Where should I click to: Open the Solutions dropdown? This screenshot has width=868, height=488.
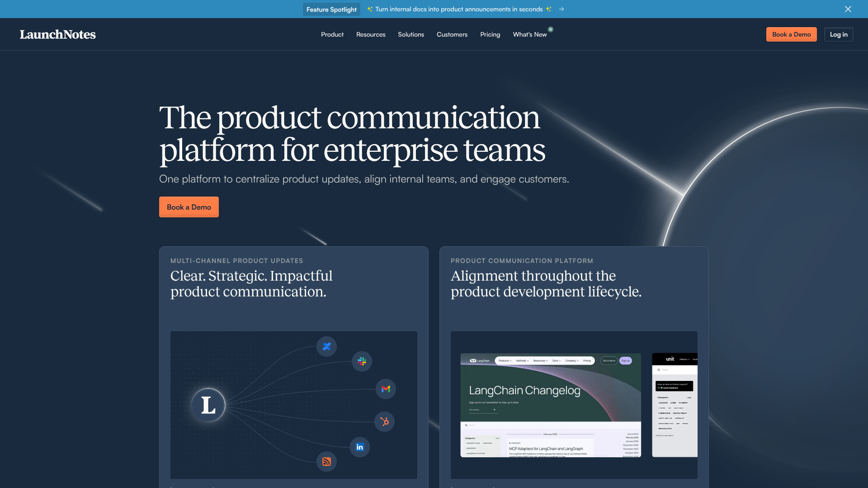[410, 34]
